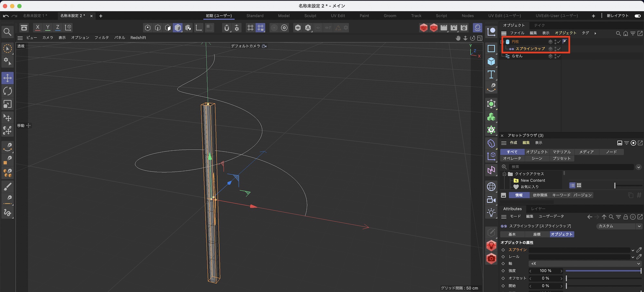Toggle X axis lock
Screen dimensions: 644x292
(x=38, y=28)
